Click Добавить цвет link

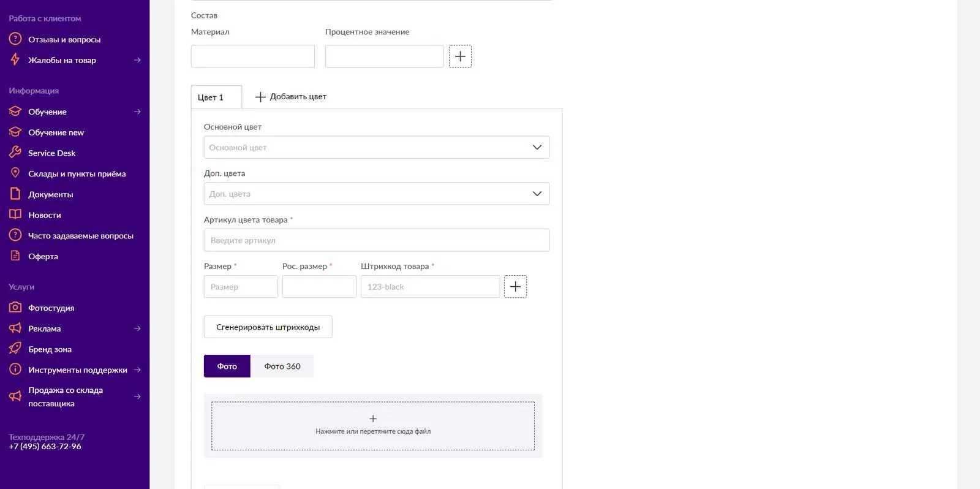pyautogui.click(x=291, y=96)
